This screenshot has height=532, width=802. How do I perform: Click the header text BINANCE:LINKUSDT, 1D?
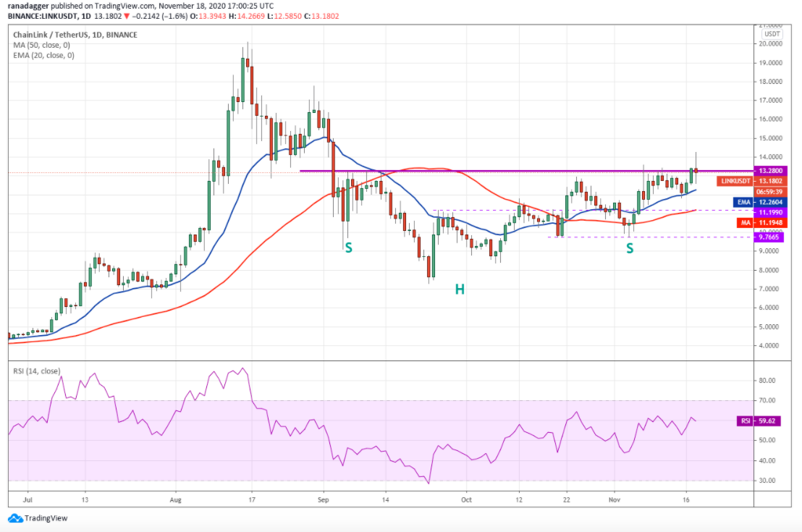click(50, 16)
